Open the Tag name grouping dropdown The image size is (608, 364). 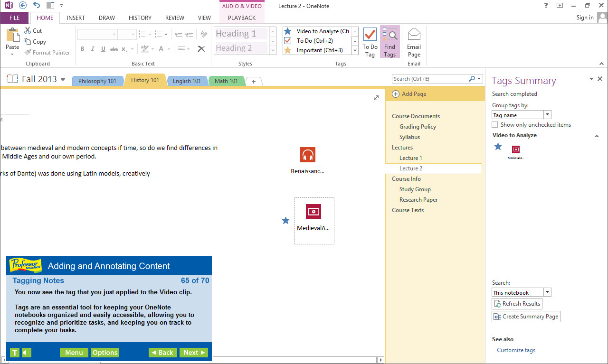pos(547,114)
